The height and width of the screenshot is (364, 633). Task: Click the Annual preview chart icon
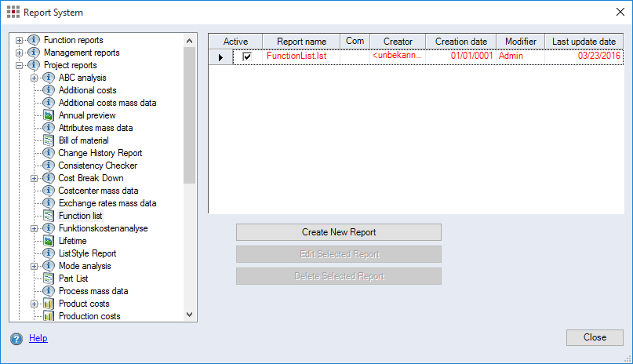(49, 115)
